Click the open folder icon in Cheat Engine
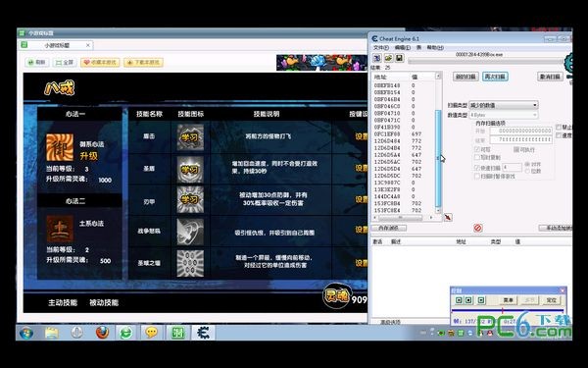The width and height of the screenshot is (588, 368). click(388, 58)
